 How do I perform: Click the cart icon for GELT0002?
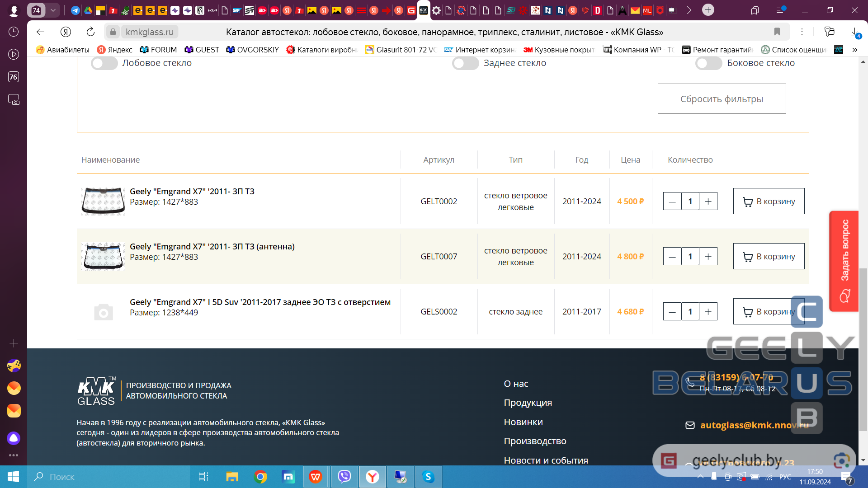pyautogui.click(x=748, y=202)
